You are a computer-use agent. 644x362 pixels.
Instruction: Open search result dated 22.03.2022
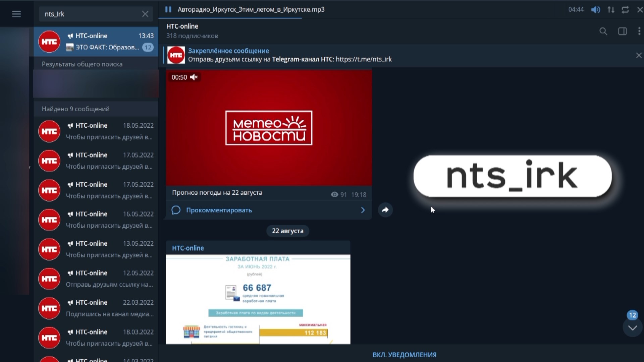96,308
